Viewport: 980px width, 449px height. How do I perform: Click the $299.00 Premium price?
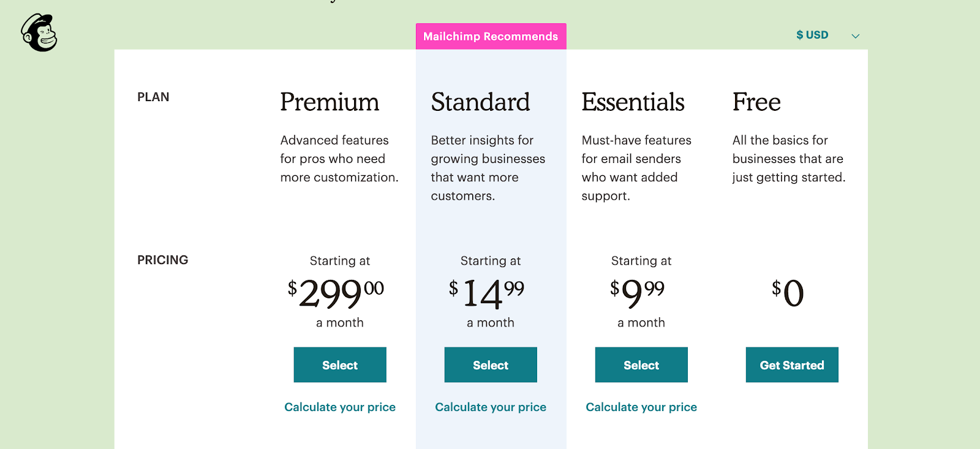[336, 293]
